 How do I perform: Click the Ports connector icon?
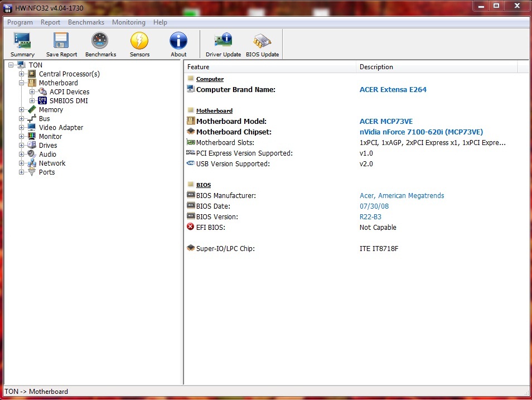click(32, 172)
